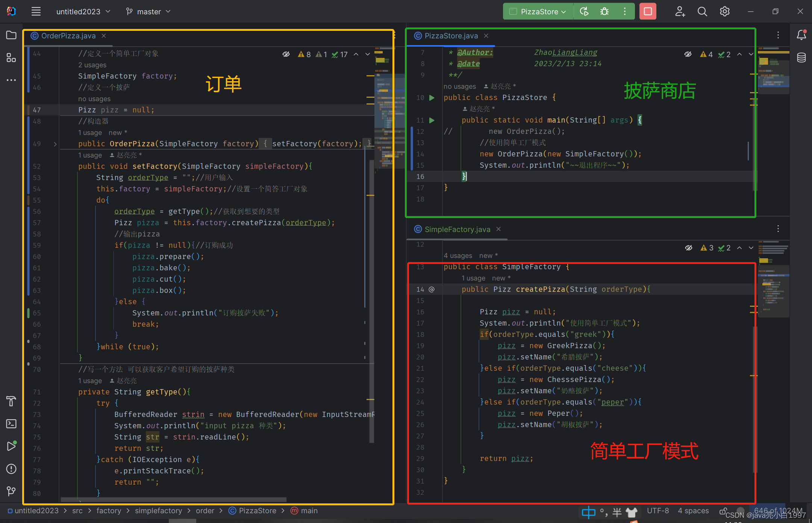Close the PizzaStore.java tab

[x=486, y=36]
